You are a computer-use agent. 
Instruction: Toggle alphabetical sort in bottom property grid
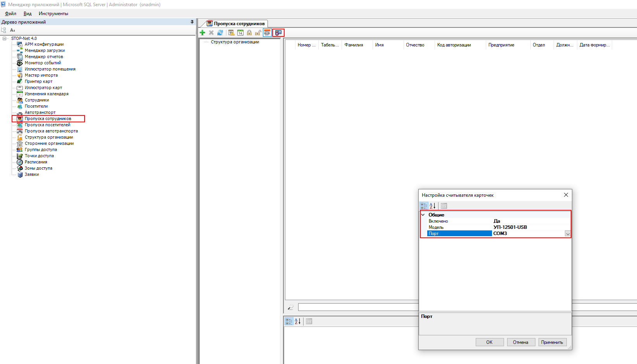[x=298, y=321]
